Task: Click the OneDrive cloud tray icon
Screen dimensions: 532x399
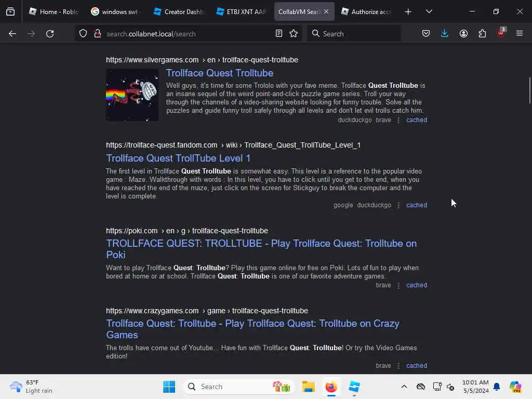Action: pyautogui.click(x=421, y=387)
